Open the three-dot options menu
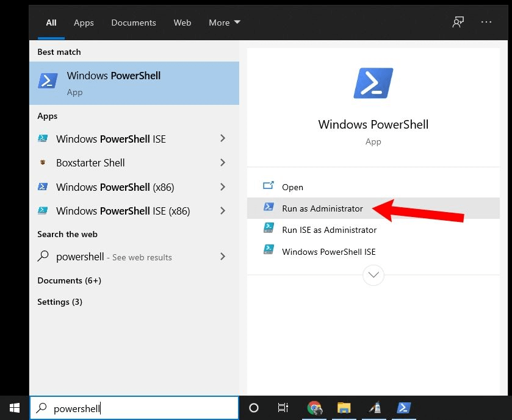This screenshot has width=512, height=420. point(486,23)
